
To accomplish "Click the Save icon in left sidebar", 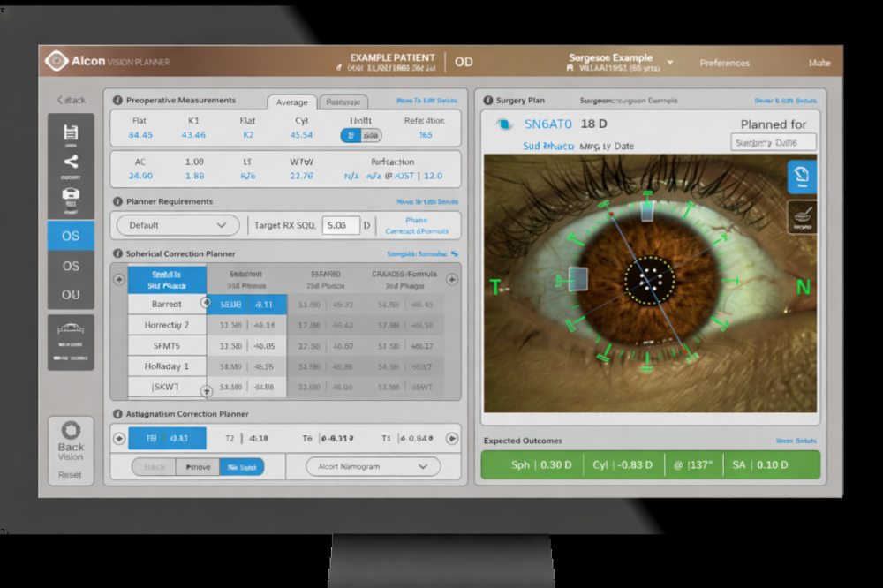I will point(71,133).
